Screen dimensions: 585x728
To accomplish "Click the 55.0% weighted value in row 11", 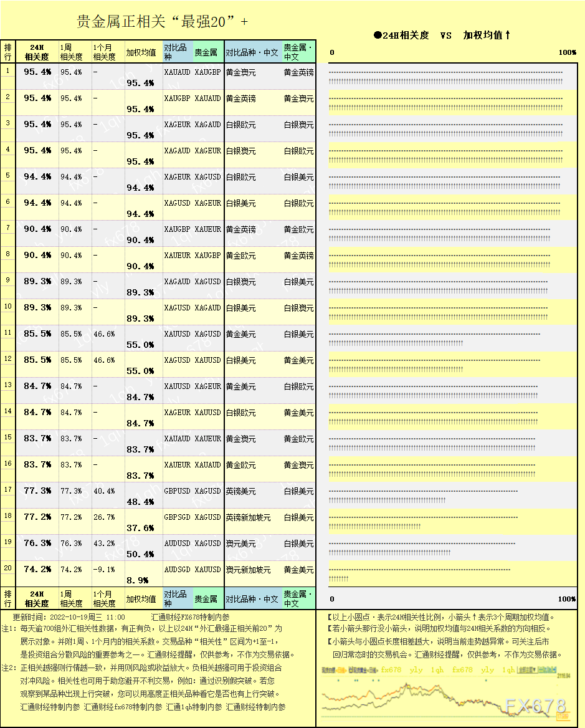I will [140, 345].
